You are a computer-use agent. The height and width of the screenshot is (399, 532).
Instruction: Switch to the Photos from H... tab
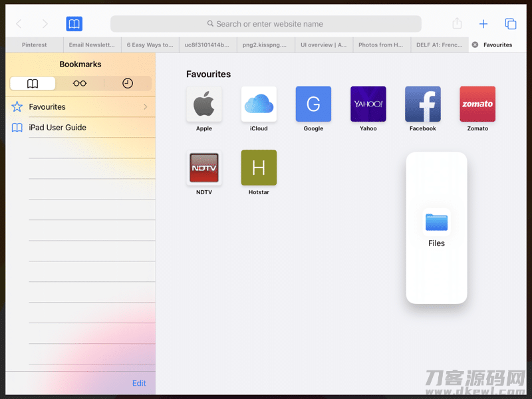tap(381, 45)
